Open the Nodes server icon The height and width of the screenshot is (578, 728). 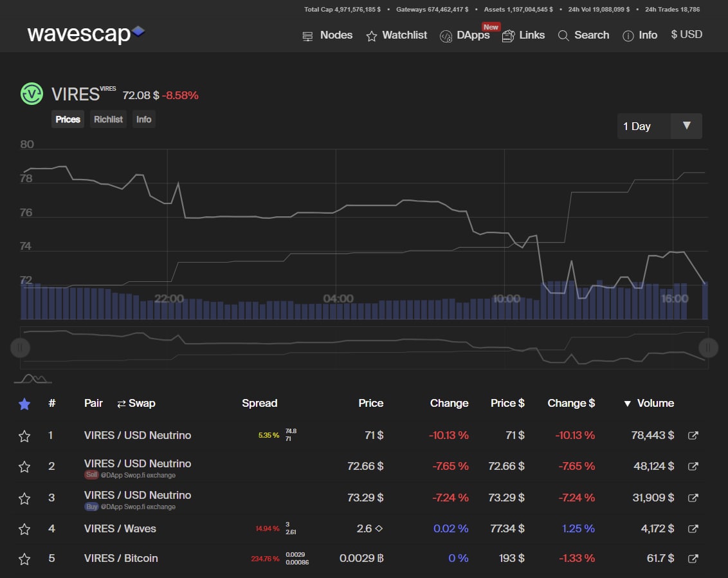[307, 36]
